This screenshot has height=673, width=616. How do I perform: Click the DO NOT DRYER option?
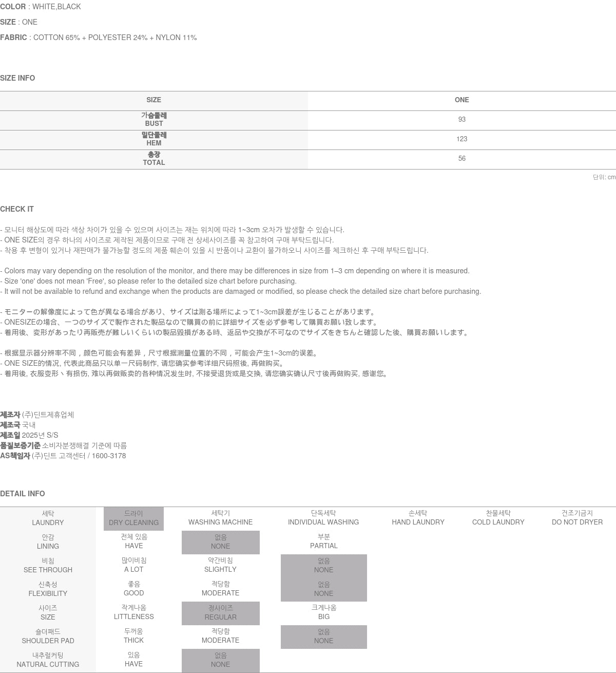pyautogui.click(x=577, y=518)
